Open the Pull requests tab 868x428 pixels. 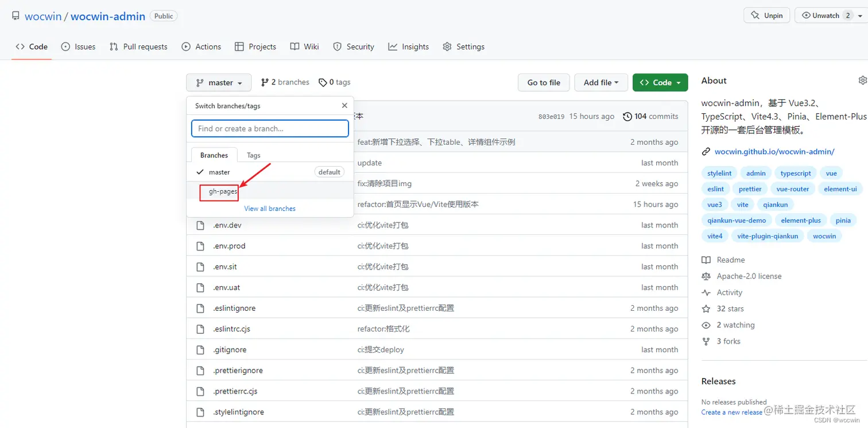tap(138, 47)
